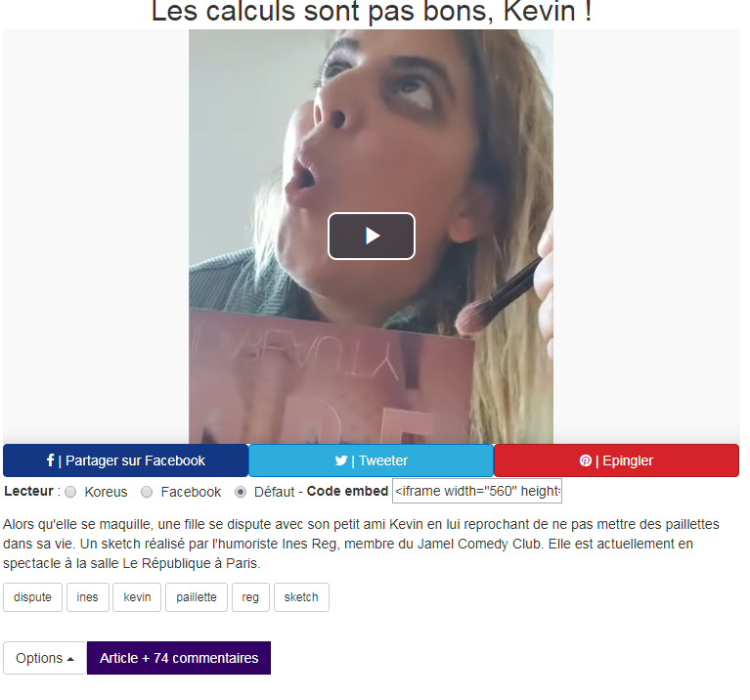Viewport: 750px width, 700px height.
Task: Open the reg tag
Action: [250, 597]
